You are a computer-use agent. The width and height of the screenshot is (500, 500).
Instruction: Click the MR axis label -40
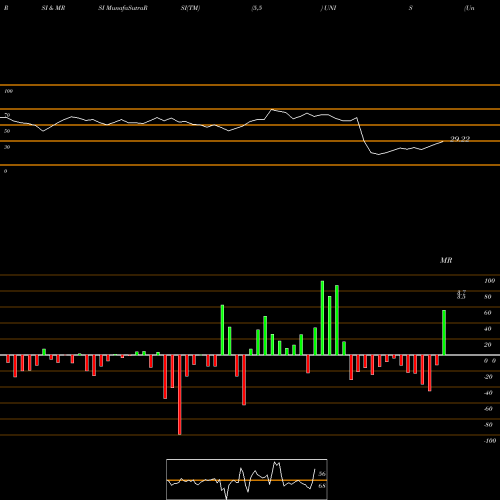[488, 393]
